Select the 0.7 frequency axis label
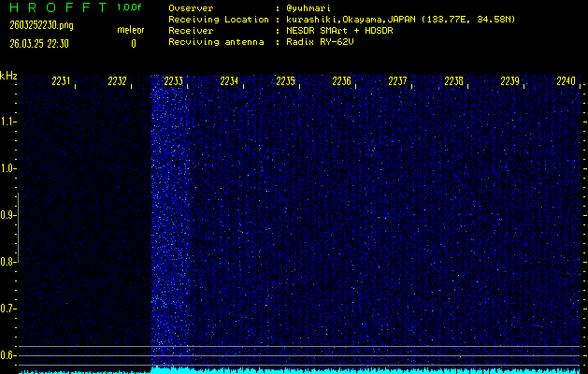The image size is (588, 374). (8, 309)
